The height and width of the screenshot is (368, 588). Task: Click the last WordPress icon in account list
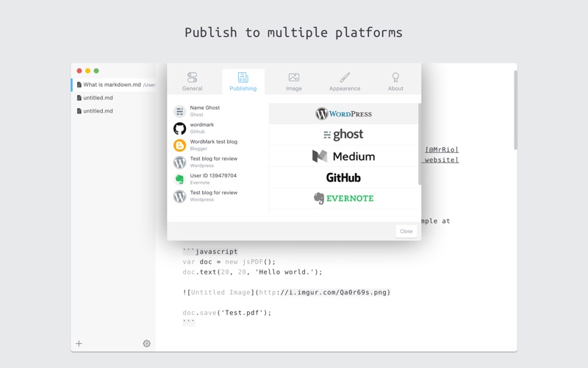(x=179, y=197)
